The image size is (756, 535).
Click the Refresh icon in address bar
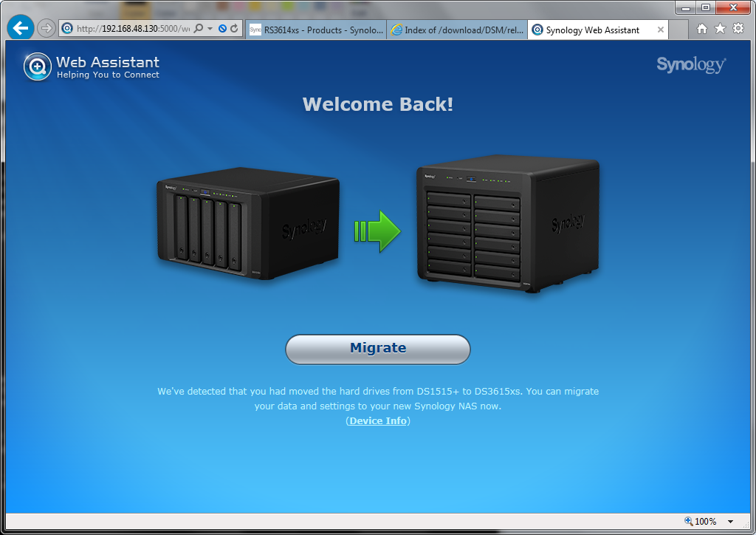pos(234,29)
